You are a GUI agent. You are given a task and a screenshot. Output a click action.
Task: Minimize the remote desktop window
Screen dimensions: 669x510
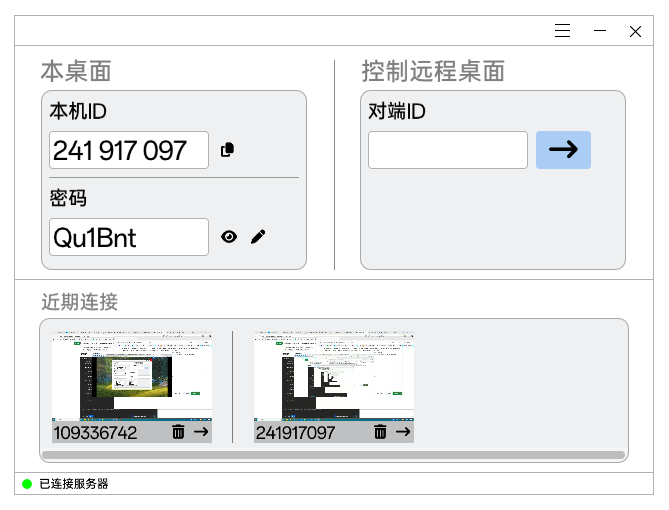600,31
